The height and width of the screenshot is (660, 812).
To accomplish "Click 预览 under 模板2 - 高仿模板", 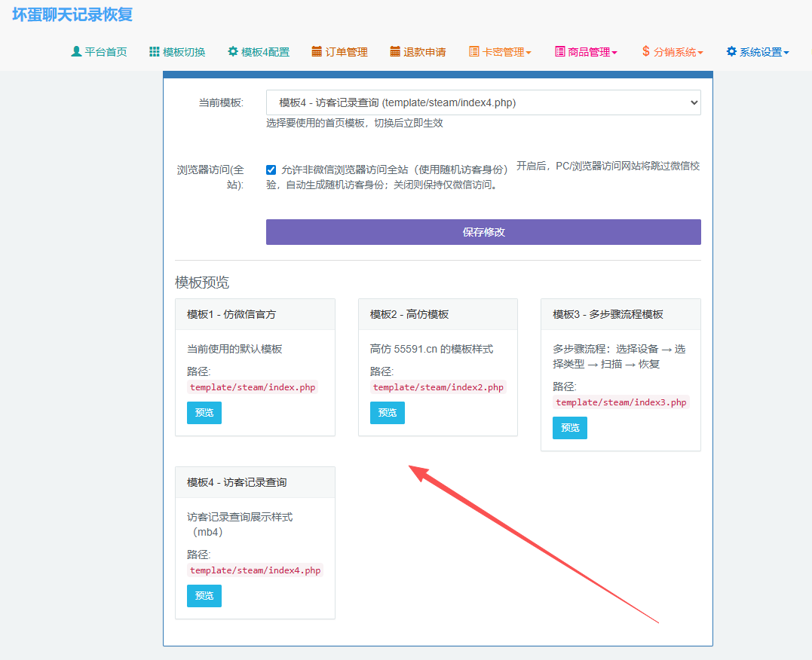I will tap(387, 413).
